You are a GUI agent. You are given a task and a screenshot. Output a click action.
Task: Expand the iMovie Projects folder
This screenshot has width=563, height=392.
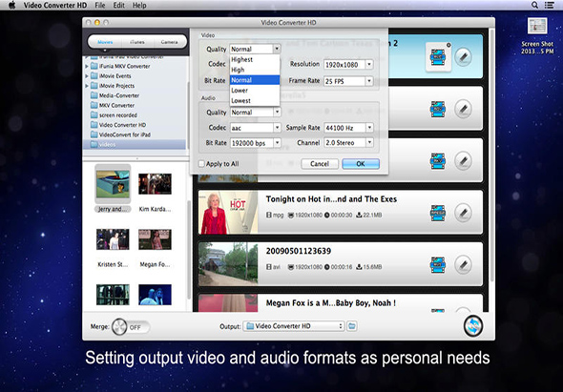87,86
